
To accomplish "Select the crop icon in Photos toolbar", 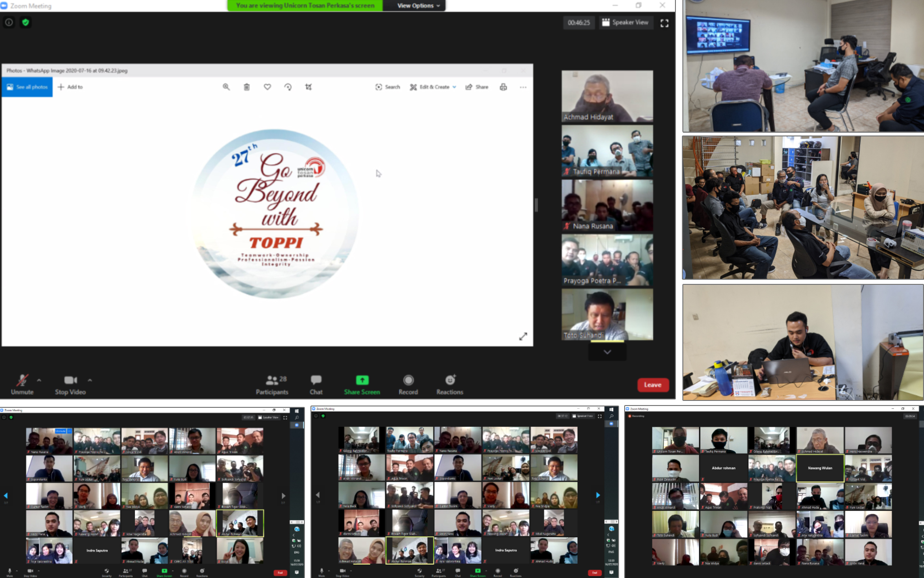I will (309, 87).
